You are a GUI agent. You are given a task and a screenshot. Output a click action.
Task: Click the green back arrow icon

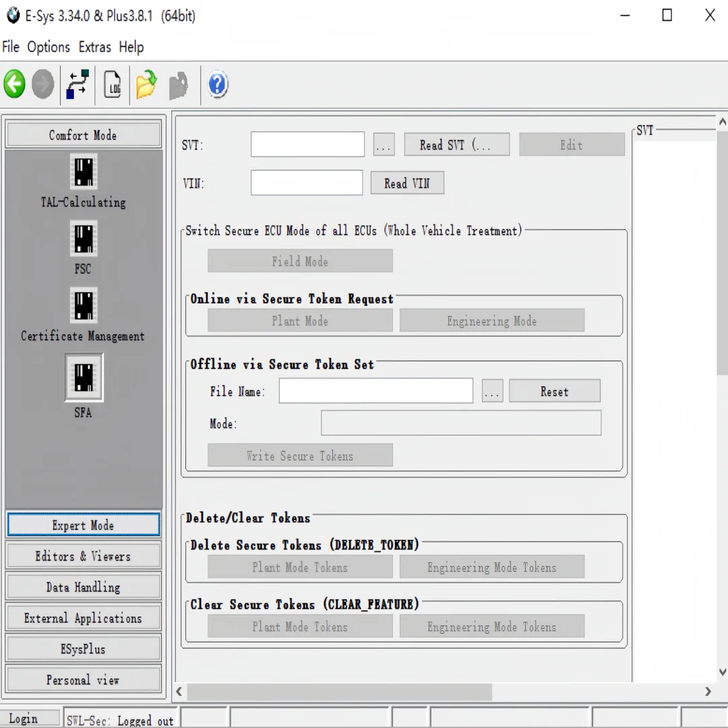[14, 84]
